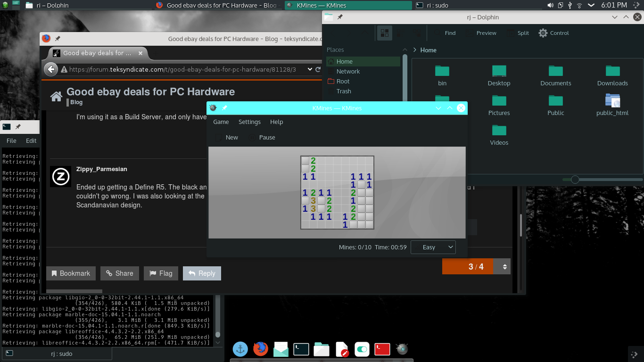Toggle the pin on Dolphin title bar

tap(340, 17)
